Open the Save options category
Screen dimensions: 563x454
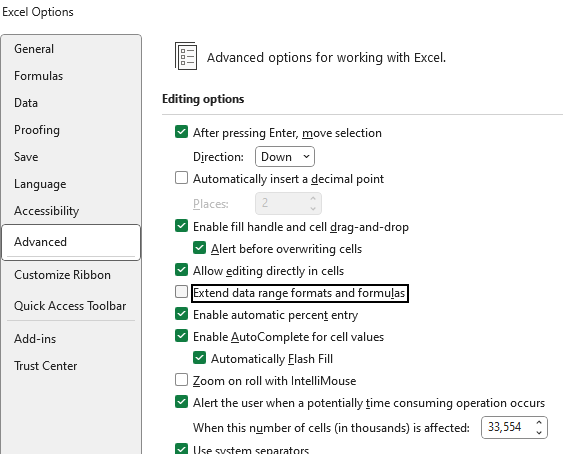[x=26, y=157]
